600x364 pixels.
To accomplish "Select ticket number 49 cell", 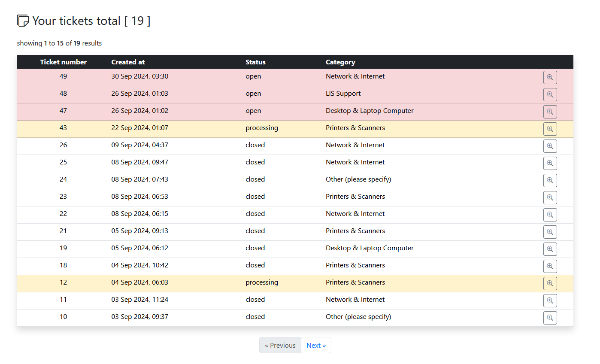I will tap(64, 76).
